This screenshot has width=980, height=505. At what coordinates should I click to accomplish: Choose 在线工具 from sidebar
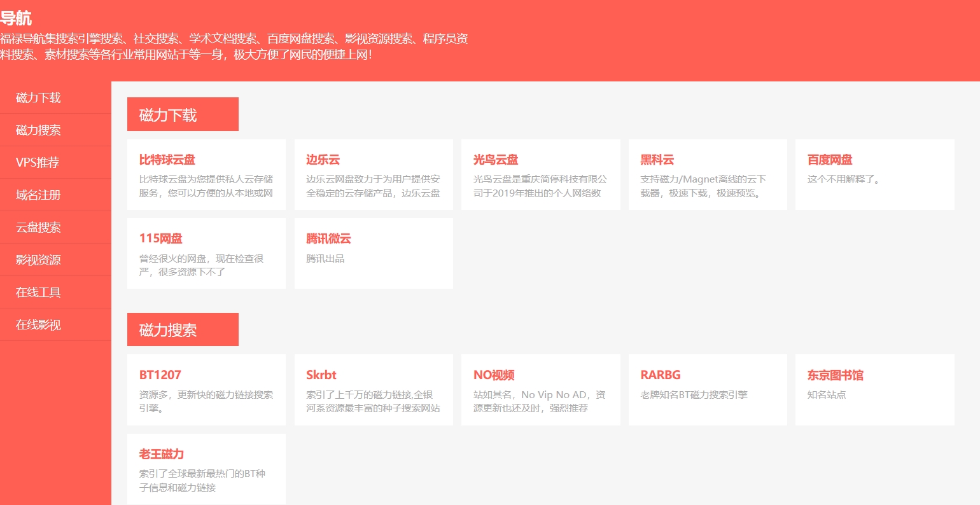pyautogui.click(x=55, y=293)
